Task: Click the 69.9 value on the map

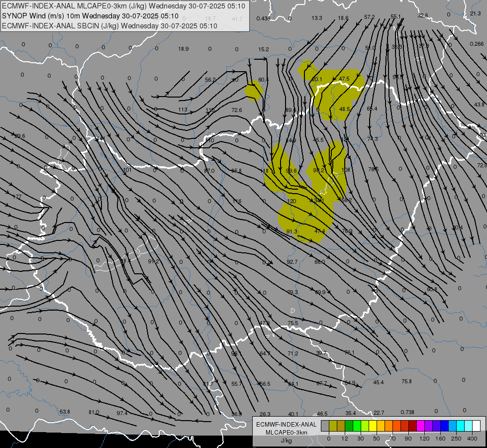Action: click(320, 292)
